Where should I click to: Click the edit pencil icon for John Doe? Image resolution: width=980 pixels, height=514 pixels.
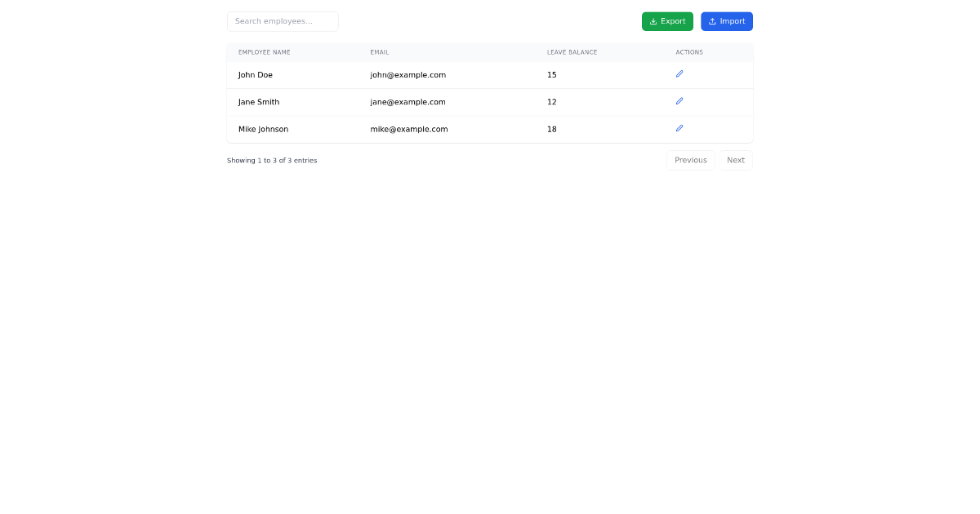[x=679, y=73]
